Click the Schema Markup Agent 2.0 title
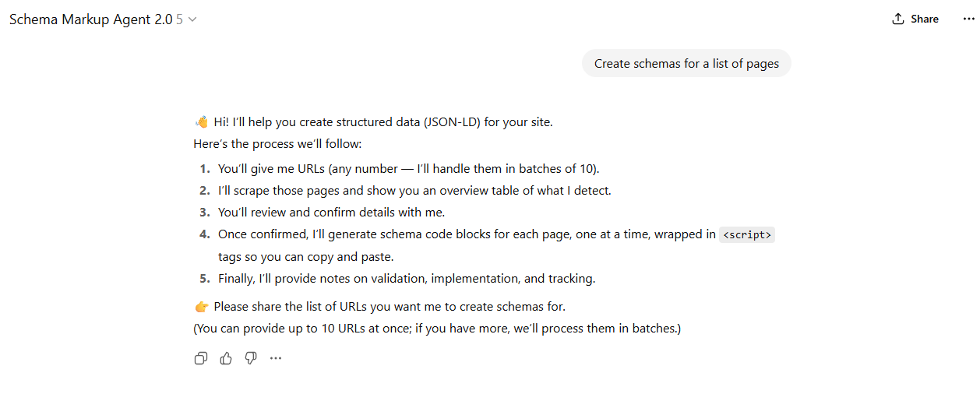 point(90,19)
